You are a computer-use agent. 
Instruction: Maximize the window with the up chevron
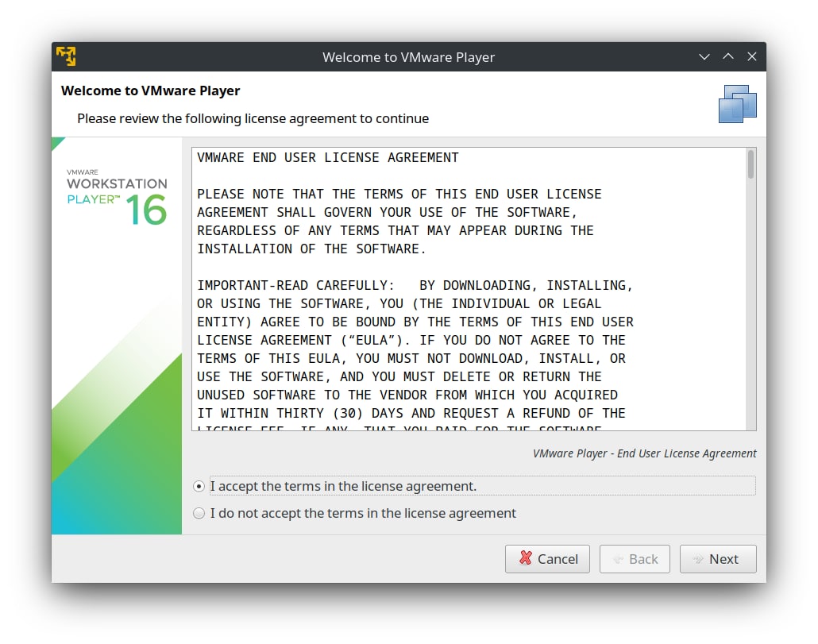[728, 56]
